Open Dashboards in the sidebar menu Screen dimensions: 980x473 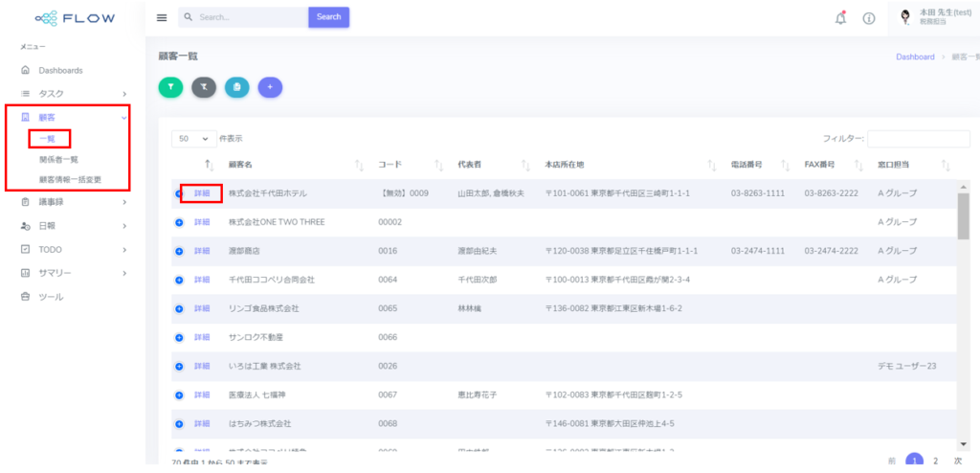[x=60, y=71]
